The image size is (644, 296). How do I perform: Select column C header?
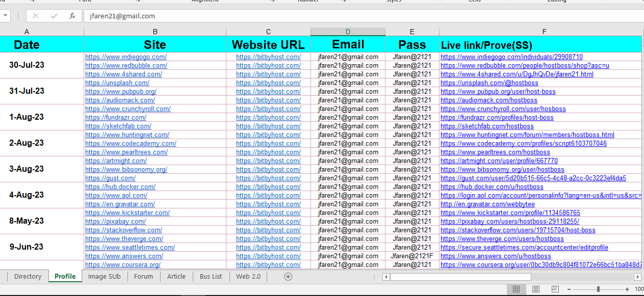[268, 32]
